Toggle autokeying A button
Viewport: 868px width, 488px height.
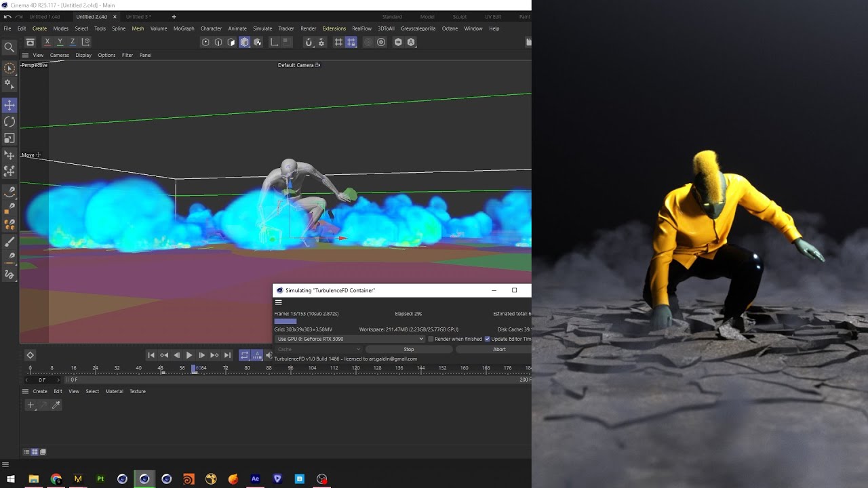tap(258, 355)
